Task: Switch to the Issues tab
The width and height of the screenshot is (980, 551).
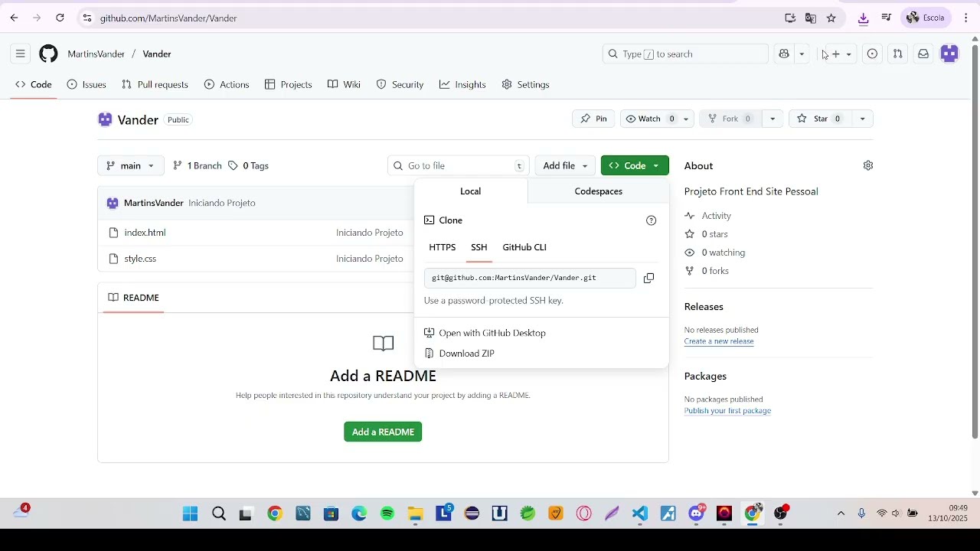Action: click(87, 84)
